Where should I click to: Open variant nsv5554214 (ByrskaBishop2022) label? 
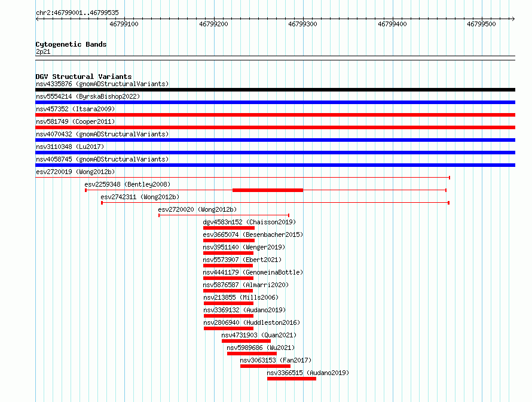coord(87,96)
